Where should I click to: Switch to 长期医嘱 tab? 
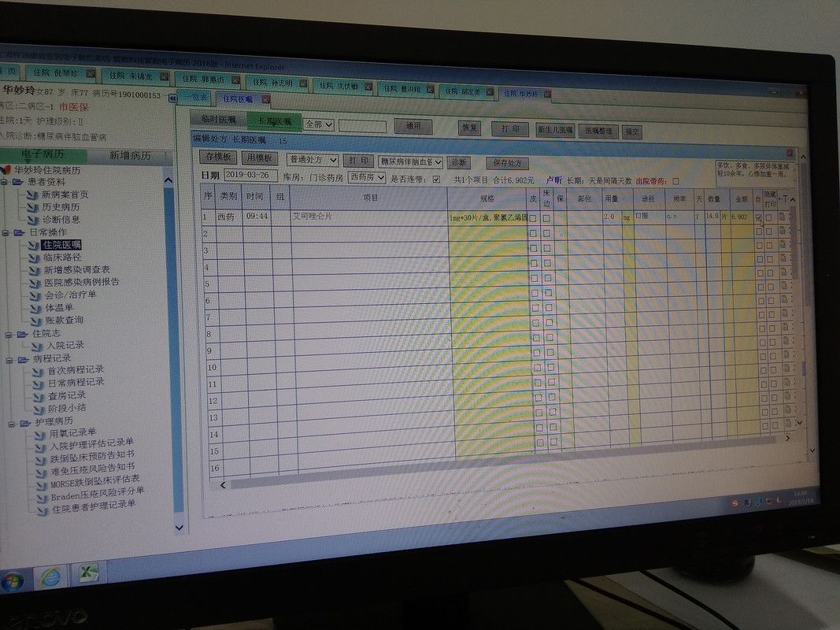pyautogui.click(x=275, y=121)
